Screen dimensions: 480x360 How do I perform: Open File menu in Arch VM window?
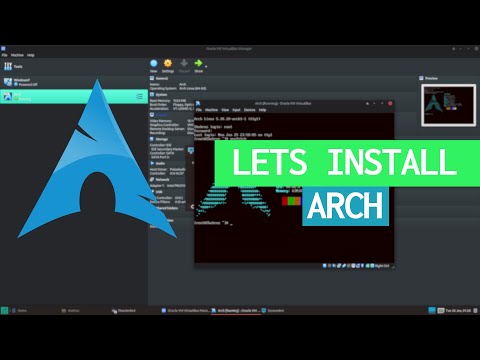coord(199,110)
